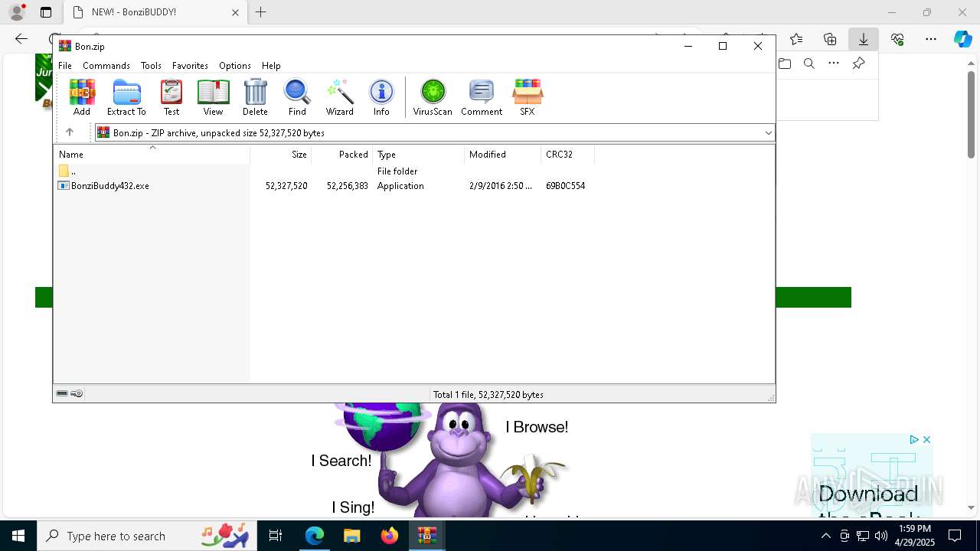Click the key icon in WinRAR status bar
This screenshot has width=980, height=551.
pyautogui.click(x=77, y=394)
